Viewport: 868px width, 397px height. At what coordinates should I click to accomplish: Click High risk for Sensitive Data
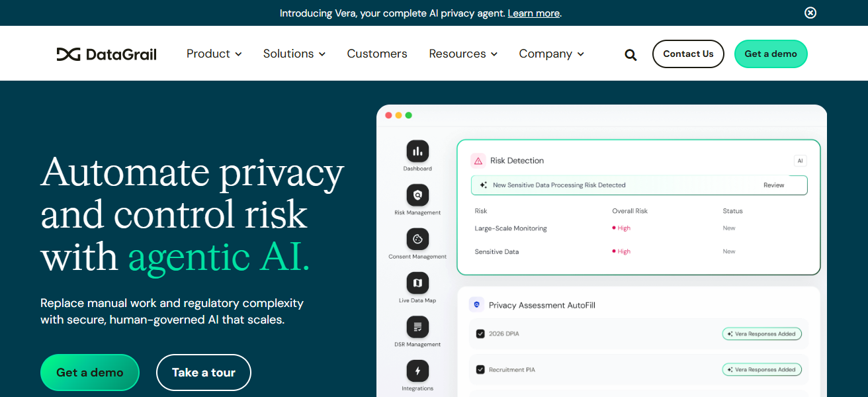[621, 251]
